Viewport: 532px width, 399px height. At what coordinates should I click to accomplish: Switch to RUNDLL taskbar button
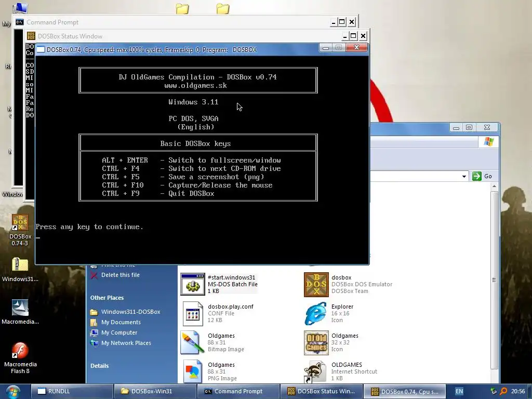pyautogui.click(x=72, y=391)
